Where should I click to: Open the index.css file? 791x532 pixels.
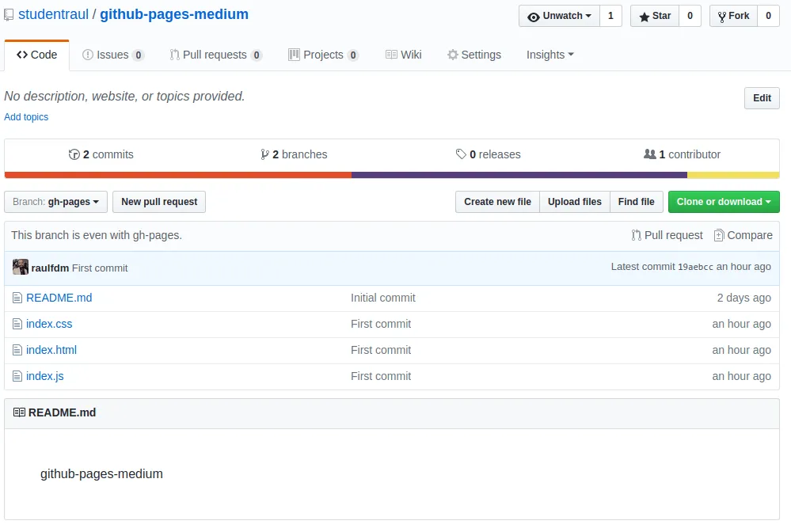click(49, 324)
